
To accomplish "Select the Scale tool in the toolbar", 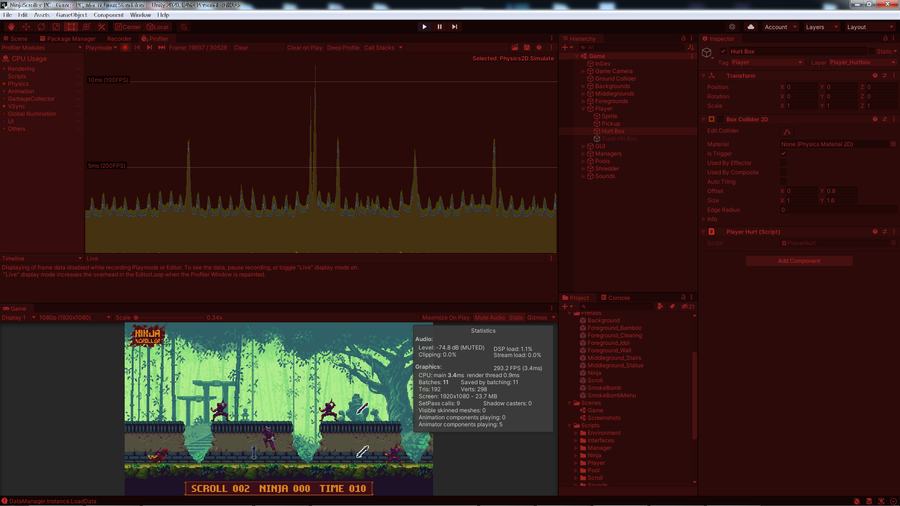I will click(56, 27).
